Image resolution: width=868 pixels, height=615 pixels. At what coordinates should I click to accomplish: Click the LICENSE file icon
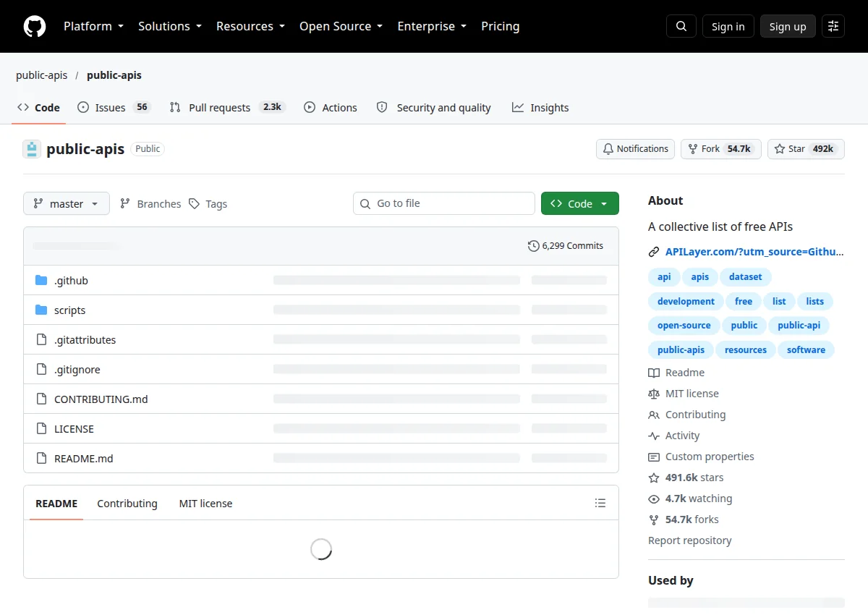point(41,428)
